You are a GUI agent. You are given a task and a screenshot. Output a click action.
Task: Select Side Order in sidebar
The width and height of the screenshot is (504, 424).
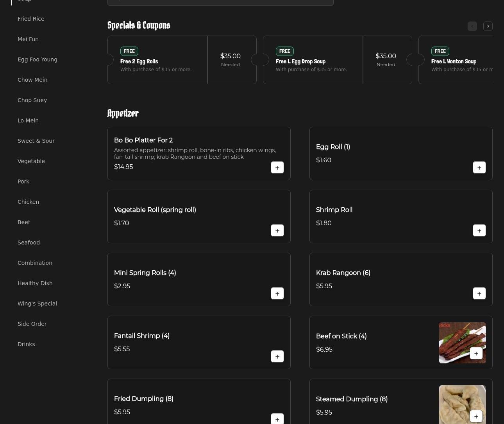click(32, 324)
